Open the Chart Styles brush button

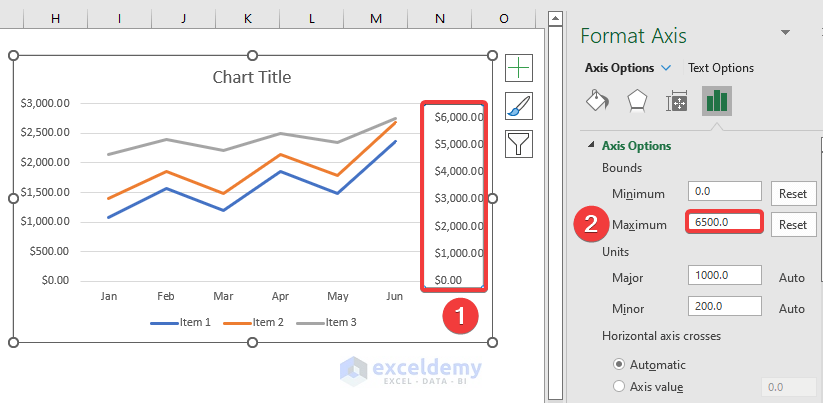tap(519, 106)
